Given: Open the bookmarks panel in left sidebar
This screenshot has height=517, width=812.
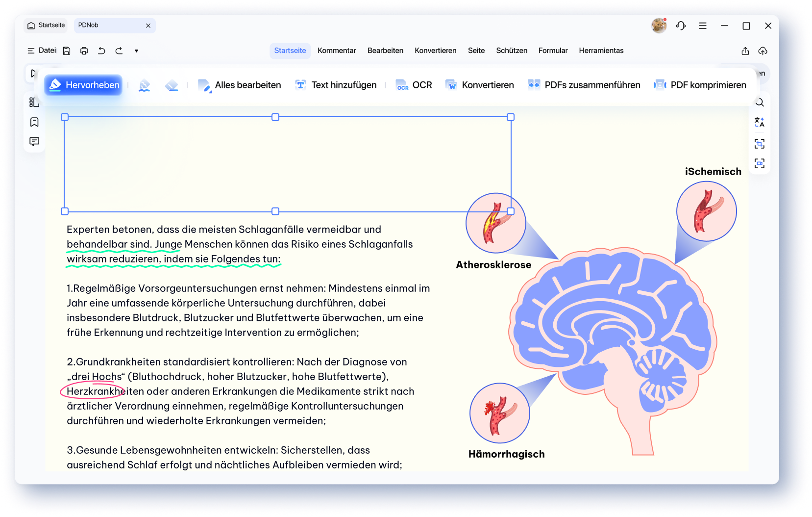Looking at the screenshot, I should pyautogui.click(x=34, y=122).
